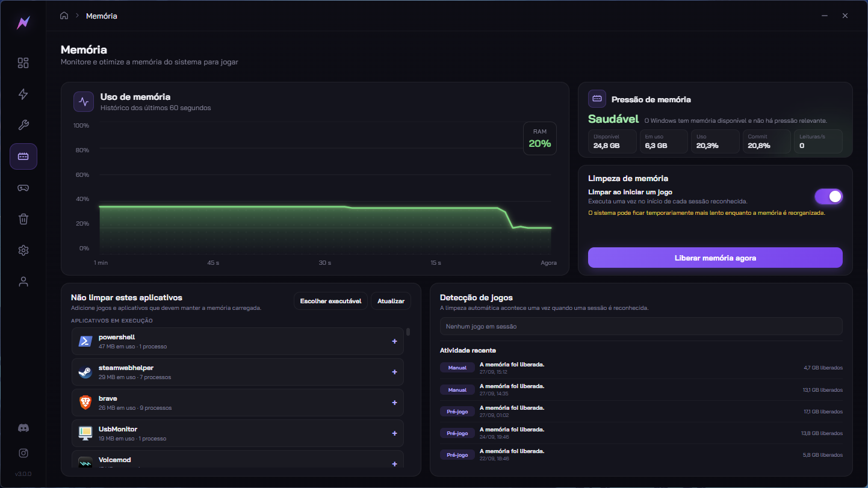
Task: Add powershell to the exclusion list
Action: 395,341
